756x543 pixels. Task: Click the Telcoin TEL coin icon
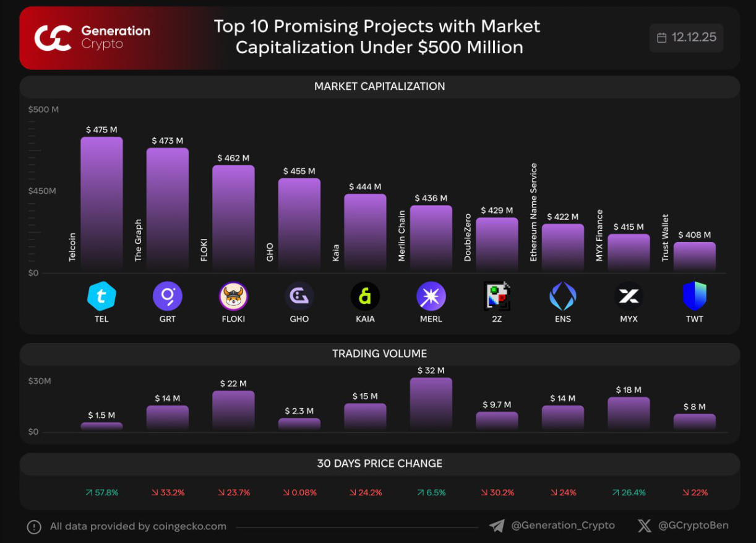click(101, 296)
